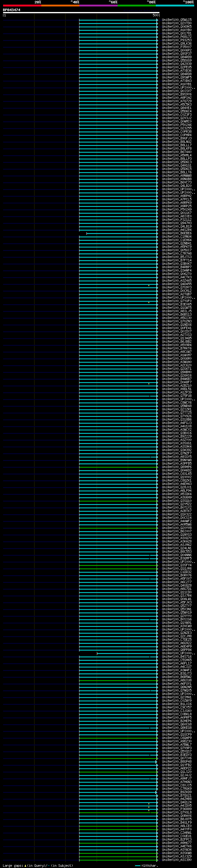Select label UniRef100_Q75FU8
Screen dimensions: 197x868
177,396
